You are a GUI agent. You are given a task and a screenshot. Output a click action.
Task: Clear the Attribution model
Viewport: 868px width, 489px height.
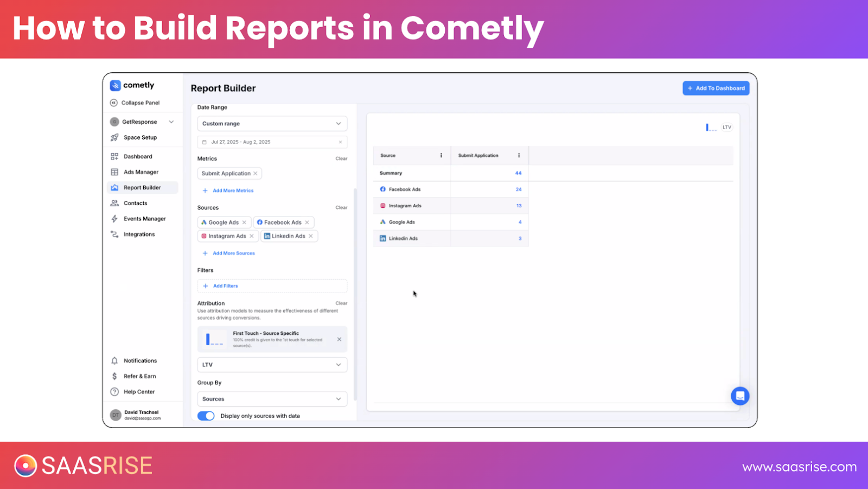[x=341, y=303]
